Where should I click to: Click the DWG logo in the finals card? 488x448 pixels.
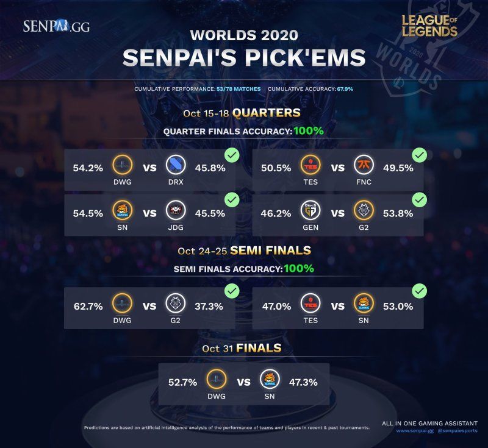[217, 379]
